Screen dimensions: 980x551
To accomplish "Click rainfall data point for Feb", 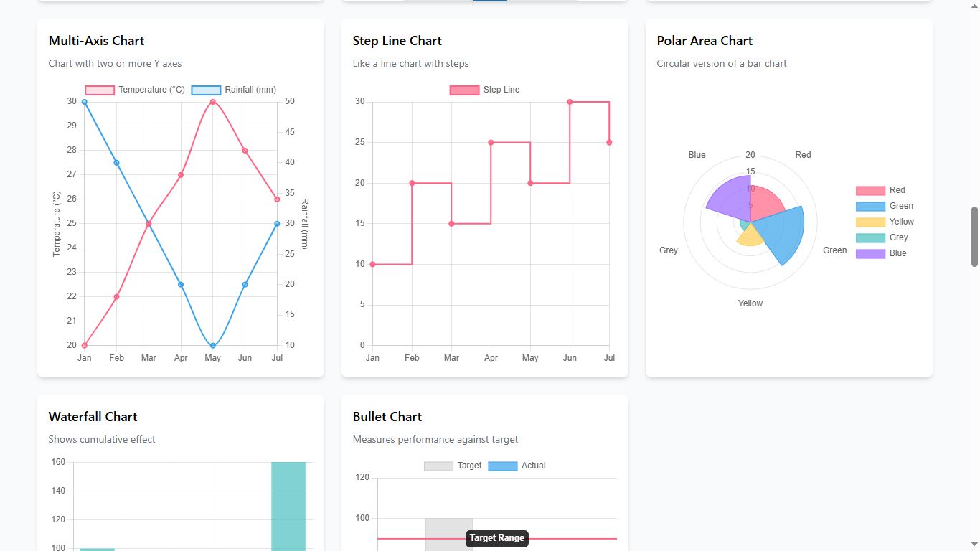I will 116,163.
